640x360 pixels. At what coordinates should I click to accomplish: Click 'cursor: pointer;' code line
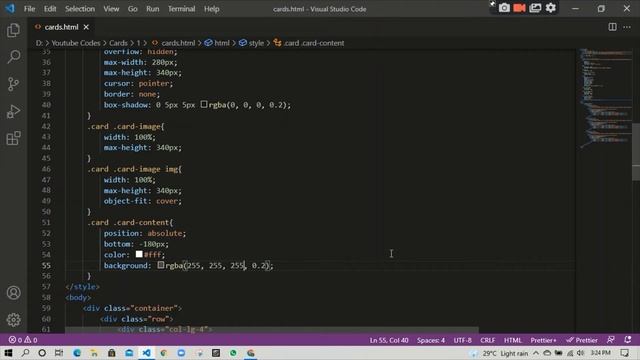[x=138, y=83]
